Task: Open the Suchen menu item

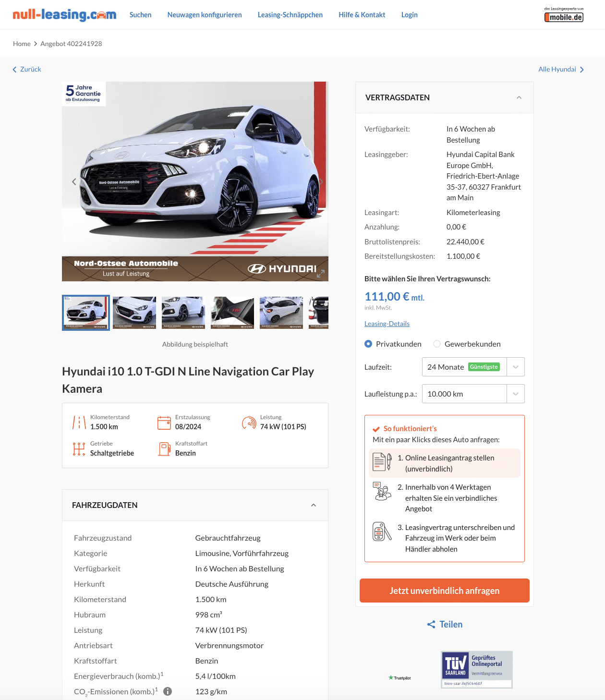Action: click(x=141, y=15)
